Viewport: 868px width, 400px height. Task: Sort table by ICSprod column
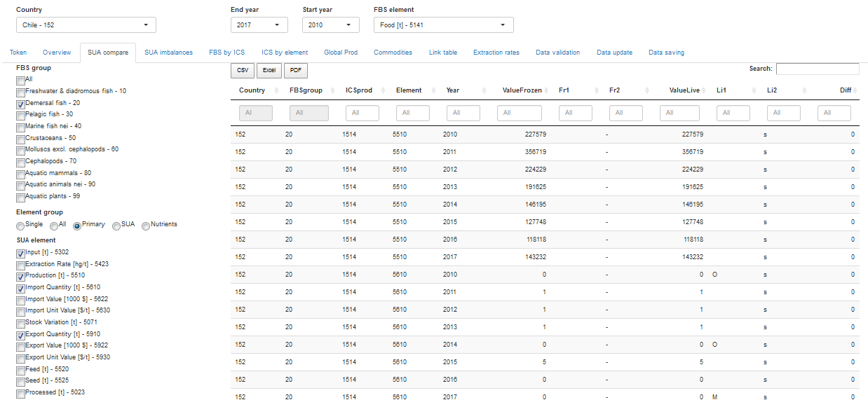coord(358,90)
